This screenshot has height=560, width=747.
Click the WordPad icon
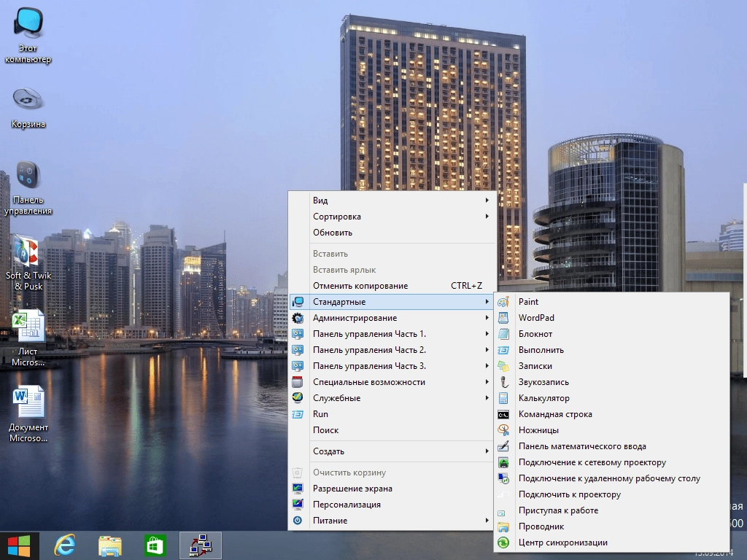point(503,318)
